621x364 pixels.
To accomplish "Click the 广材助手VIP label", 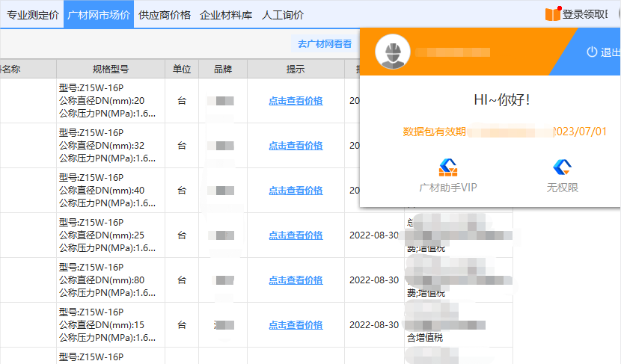I will (x=448, y=188).
